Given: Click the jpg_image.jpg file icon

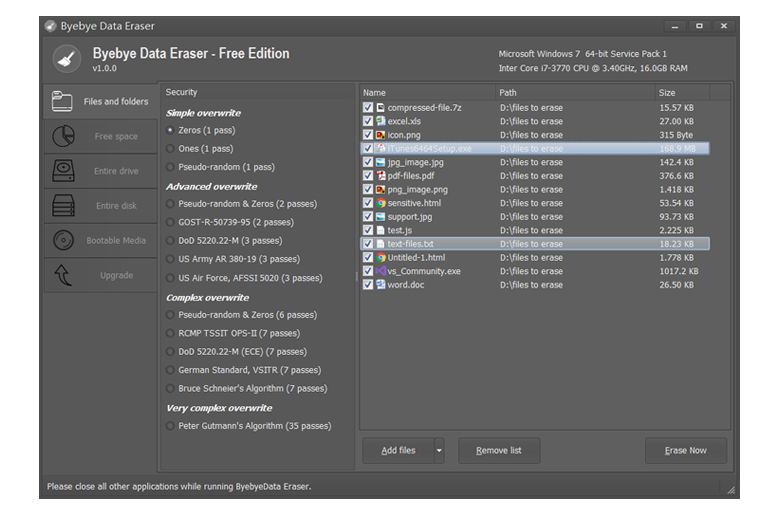Looking at the screenshot, I should (x=381, y=162).
